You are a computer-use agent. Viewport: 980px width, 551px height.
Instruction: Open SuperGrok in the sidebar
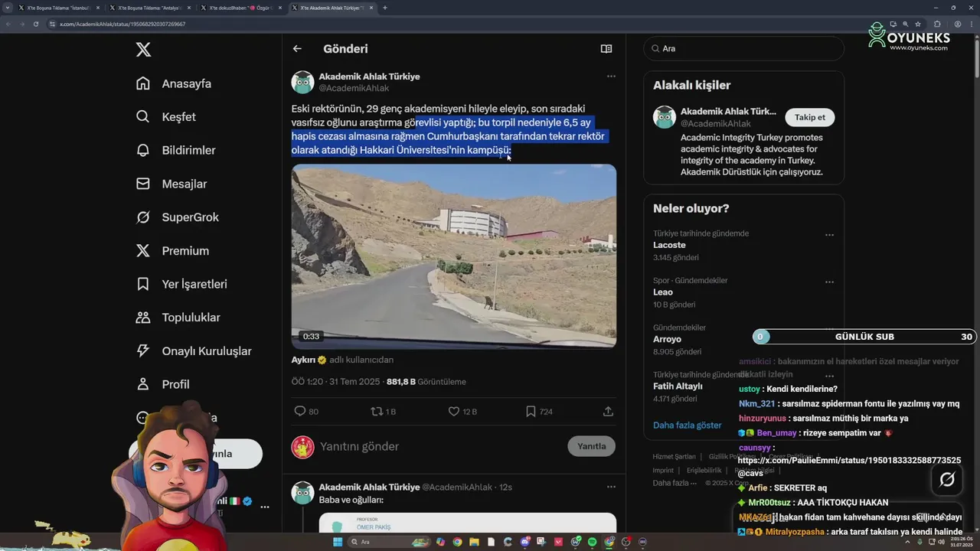pos(178,217)
